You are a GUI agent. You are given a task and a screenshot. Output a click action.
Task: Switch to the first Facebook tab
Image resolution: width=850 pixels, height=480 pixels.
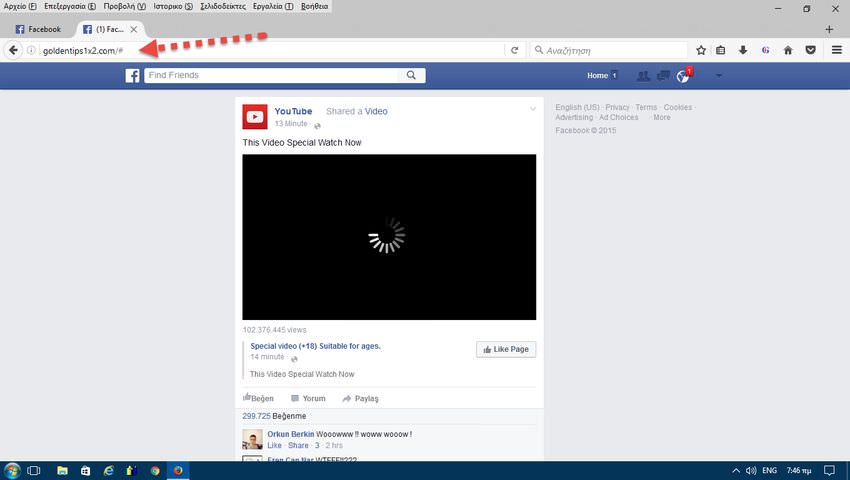38,29
